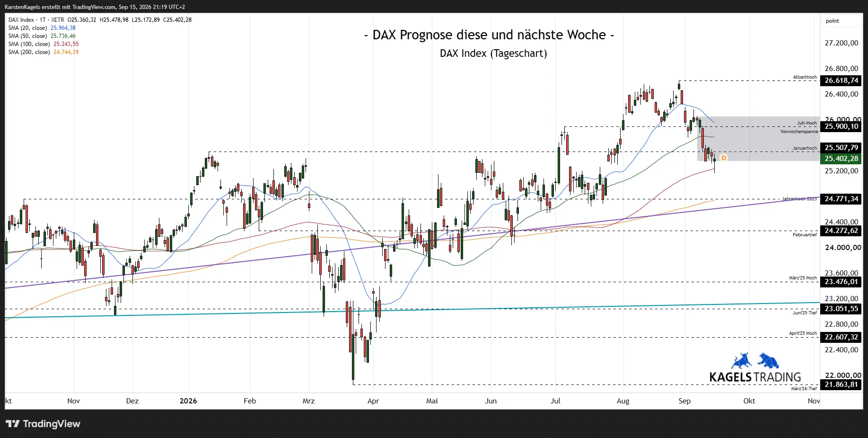Click the Sep label on the time axis

coord(684,401)
